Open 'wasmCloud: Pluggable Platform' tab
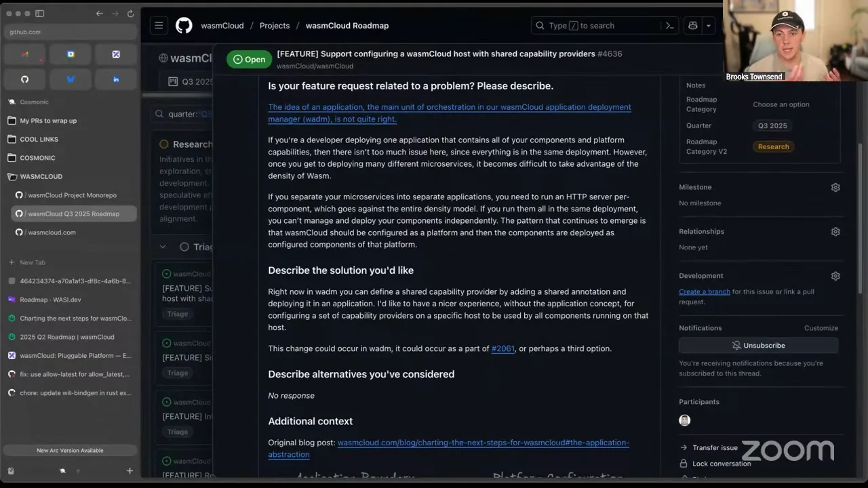Viewport: 868px width, 488px height. (x=71, y=355)
